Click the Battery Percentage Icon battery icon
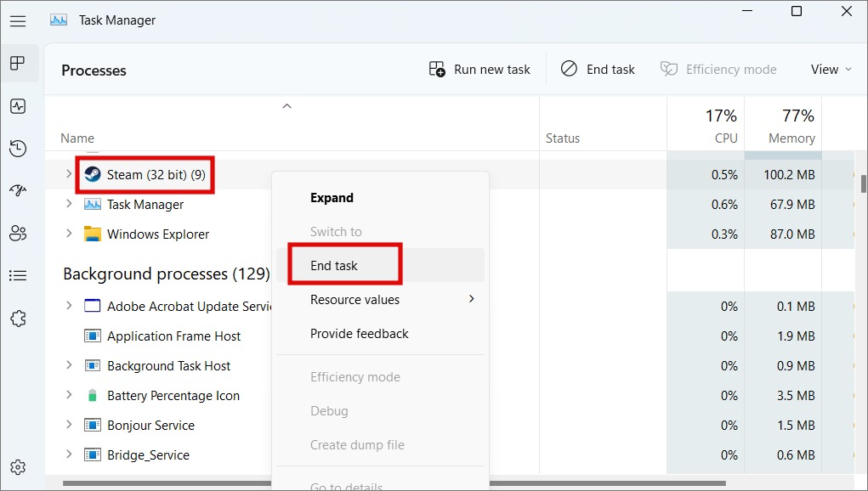The image size is (868, 491). coord(93,395)
